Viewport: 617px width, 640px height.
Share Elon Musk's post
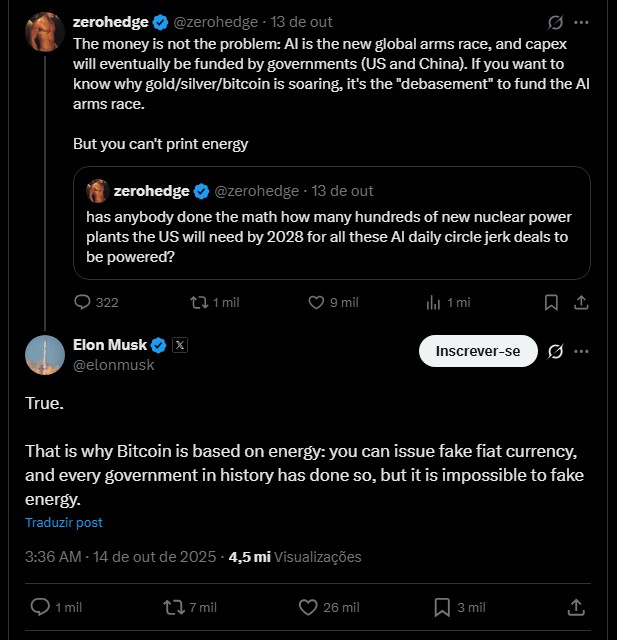[x=576, y=606]
